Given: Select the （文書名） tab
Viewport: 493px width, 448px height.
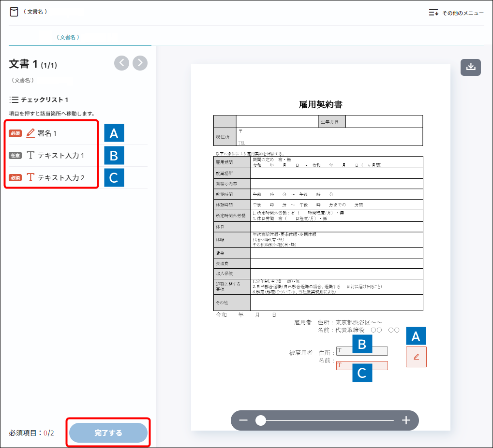Looking at the screenshot, I should coord(68,37).
